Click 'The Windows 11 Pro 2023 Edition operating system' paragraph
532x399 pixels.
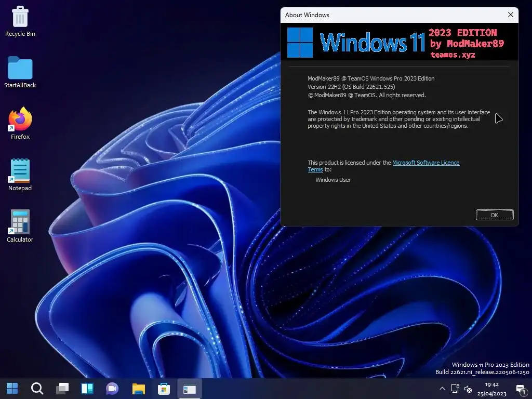pos(398,119)
